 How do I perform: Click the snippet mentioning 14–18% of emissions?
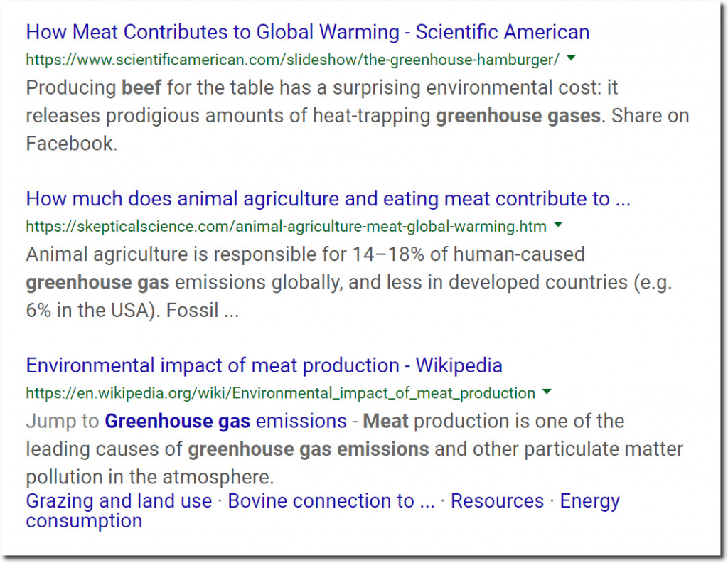[348, 282]
